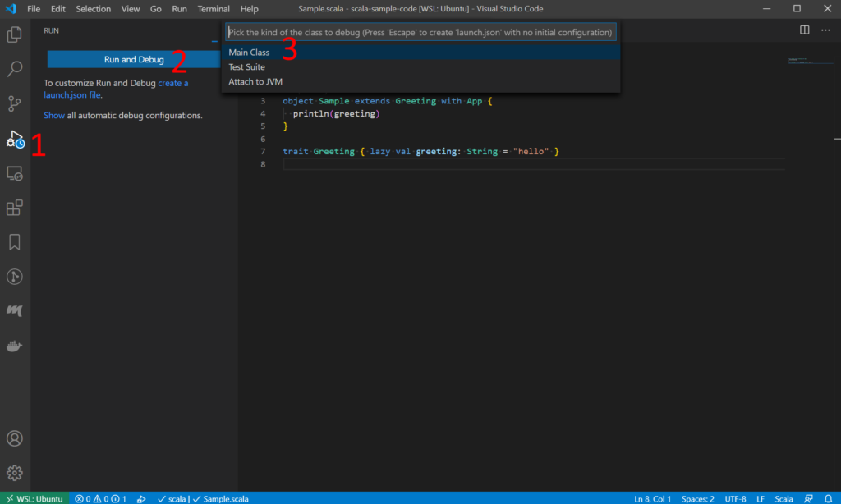Open the Search view icon

point(15,69)
